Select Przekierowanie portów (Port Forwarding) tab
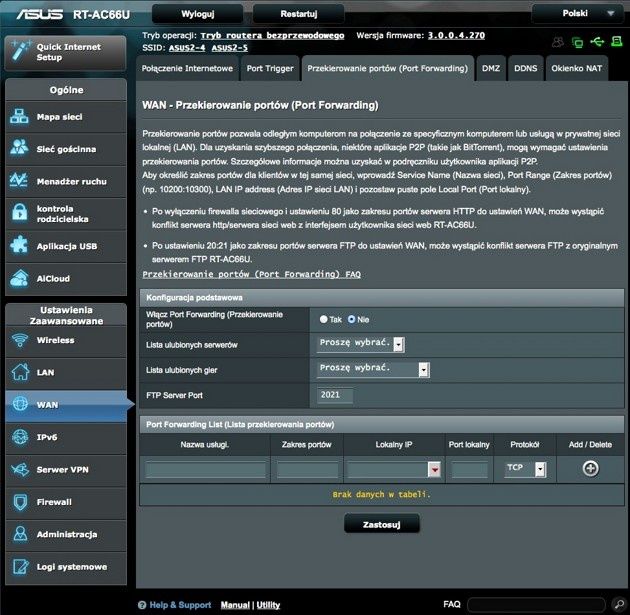This screenshot has height=615, width=630. (387, 68)
